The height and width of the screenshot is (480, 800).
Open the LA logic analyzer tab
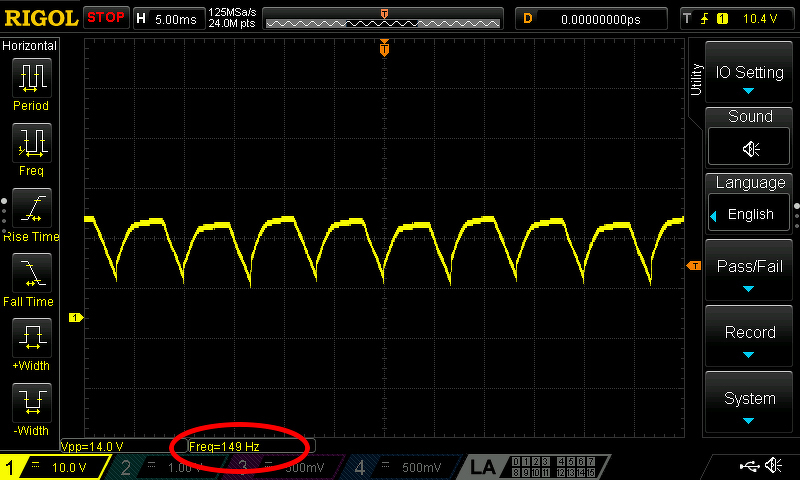(x=482, y=467)
